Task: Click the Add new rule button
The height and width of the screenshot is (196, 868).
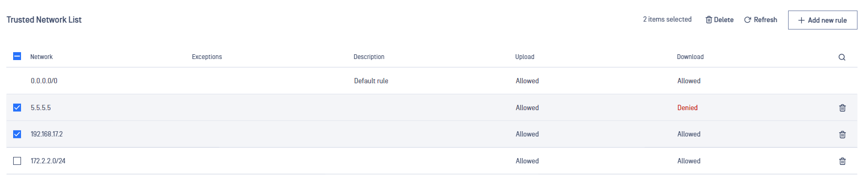Action: pos(822,20)
